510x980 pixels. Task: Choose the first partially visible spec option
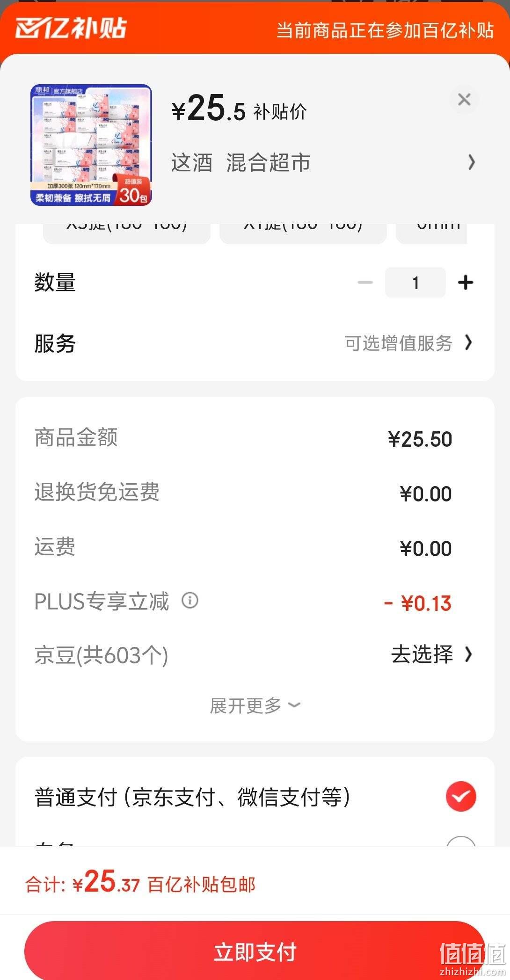pyautogui.click(x=127, y=233)
